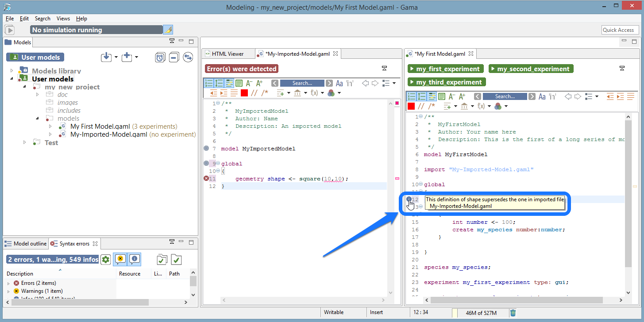Click the previous search result arrow in the imported model editor
Screen dimensions: 644x322
coord(275,83)
